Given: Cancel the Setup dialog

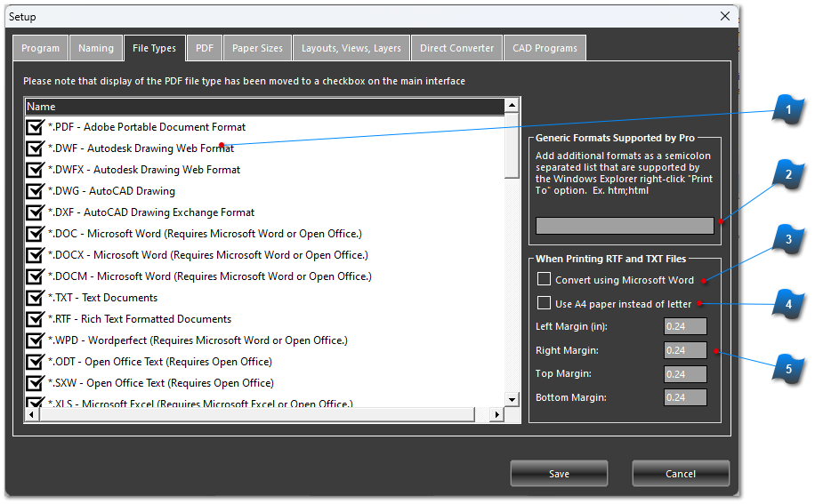Looking at the screenshot, I should [x=681, y=474].
